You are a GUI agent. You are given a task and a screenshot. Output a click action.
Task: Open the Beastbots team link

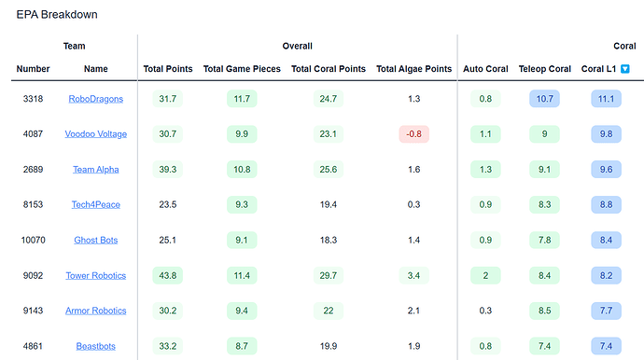coord(96,346)
